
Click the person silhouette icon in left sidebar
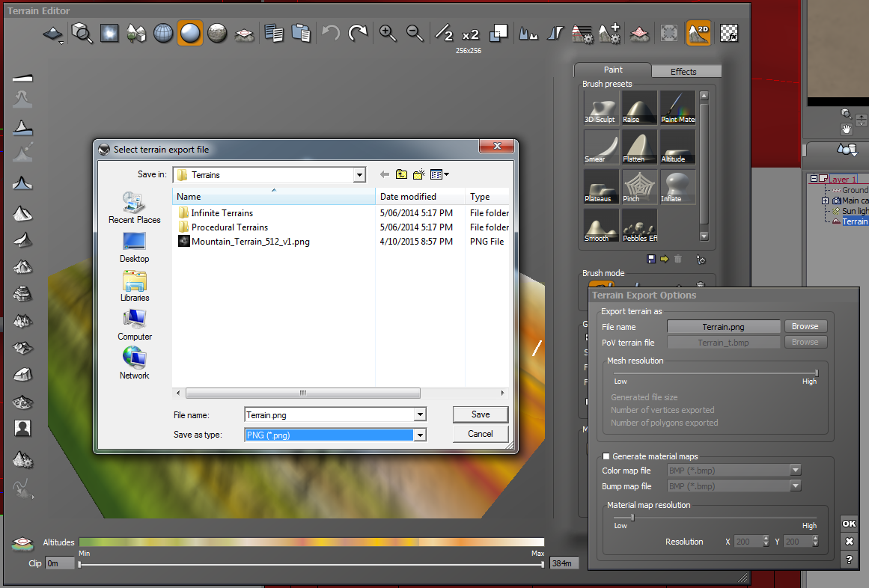(22, 428)
